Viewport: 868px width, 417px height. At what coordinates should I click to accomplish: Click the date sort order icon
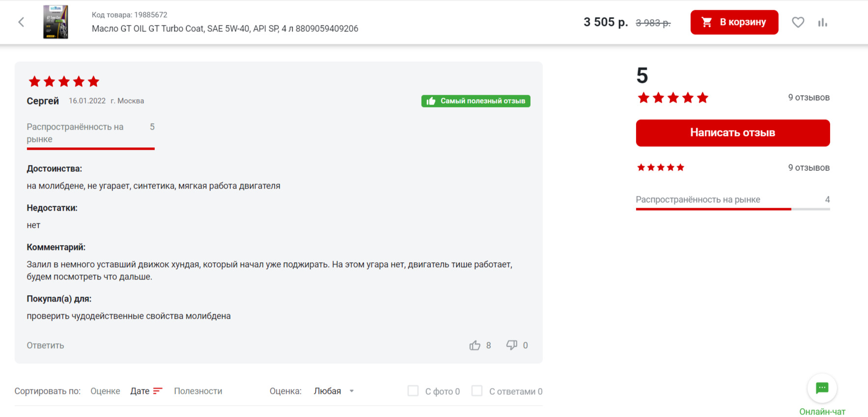[x=158, y=391]
